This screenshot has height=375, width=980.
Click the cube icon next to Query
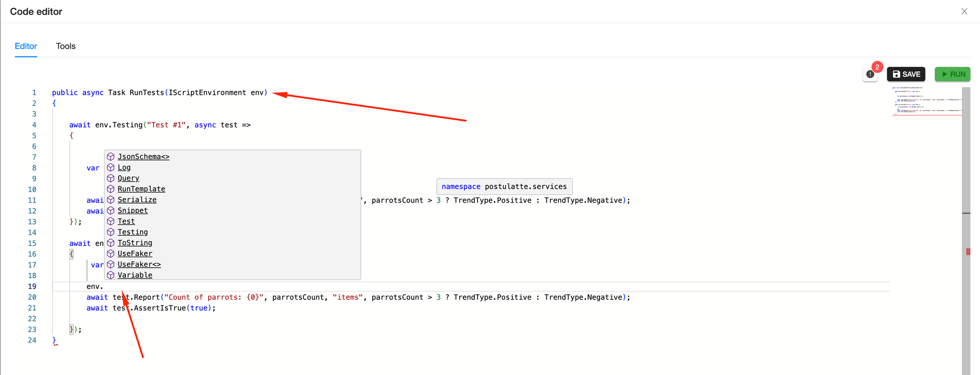111,178
